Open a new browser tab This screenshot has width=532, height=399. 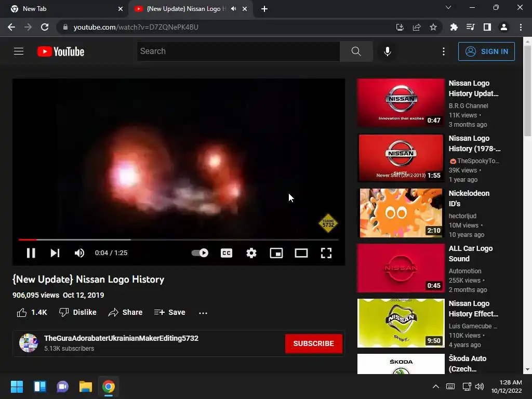264,9
